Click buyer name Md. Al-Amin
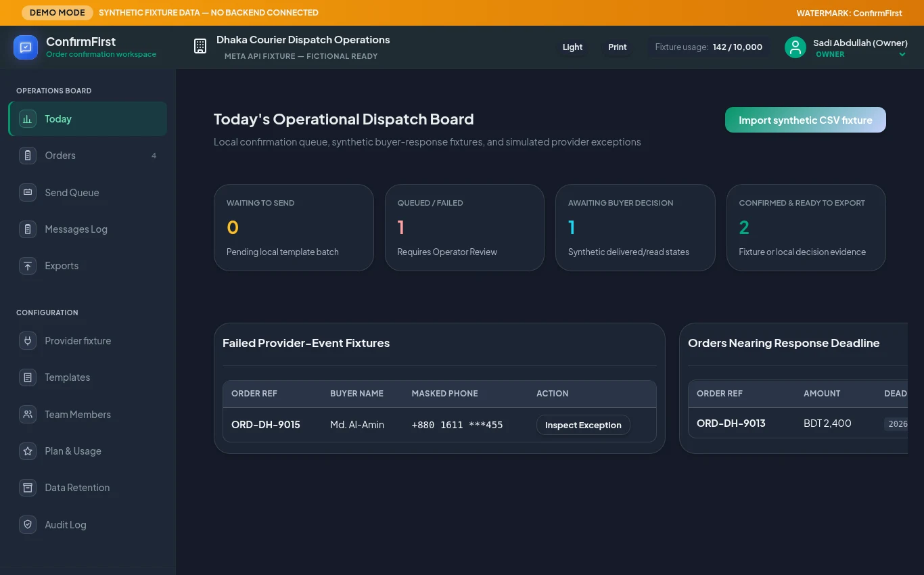This screenshot has height=575, width=924. pyautogui.click(x=357, y=425)
